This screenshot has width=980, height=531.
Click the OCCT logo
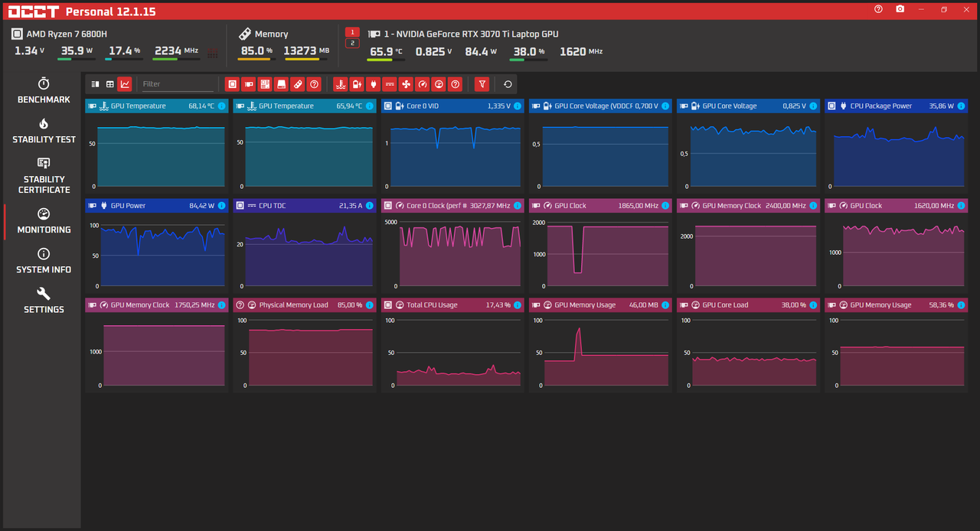point(33,11)
